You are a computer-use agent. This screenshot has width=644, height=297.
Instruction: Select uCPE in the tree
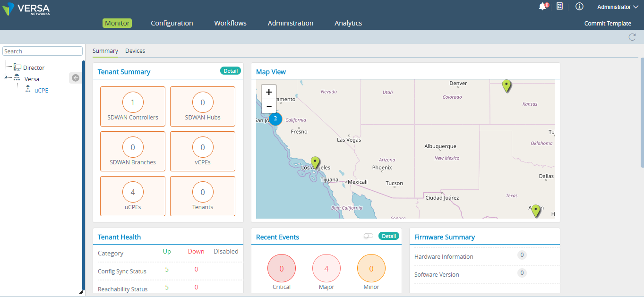[x=41, y=90]
